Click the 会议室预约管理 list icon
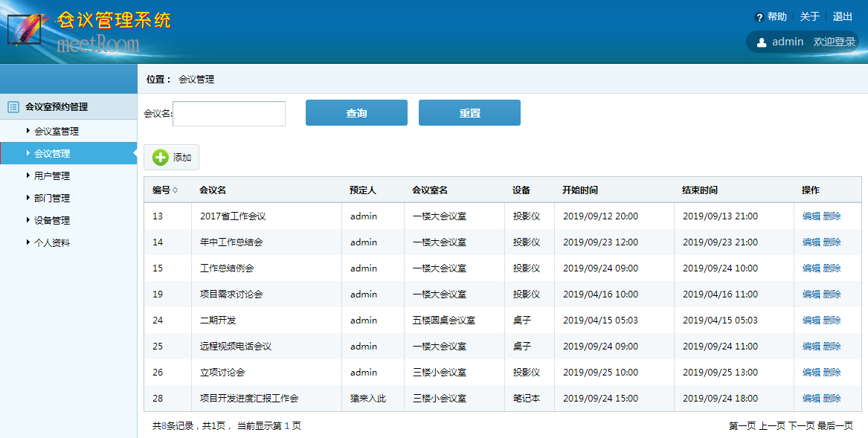The image size is (868, 438). (x=13, y=107)
